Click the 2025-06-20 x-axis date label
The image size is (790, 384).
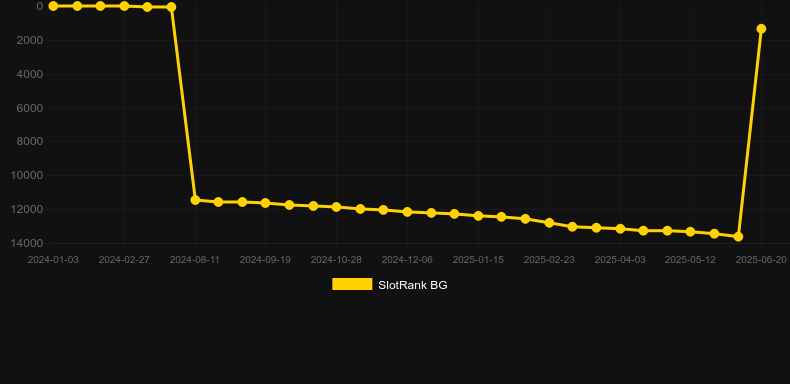pos(761,260)
